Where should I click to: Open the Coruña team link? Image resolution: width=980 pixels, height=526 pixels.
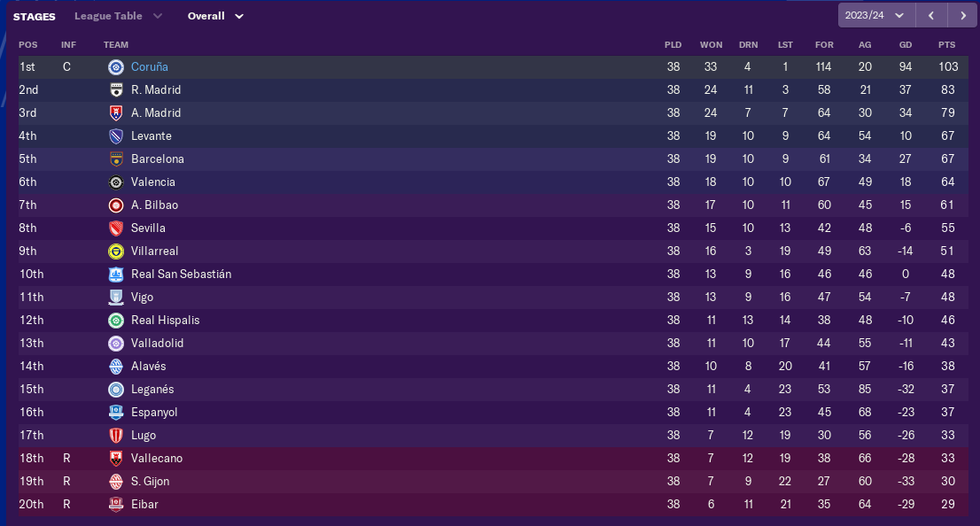coord(150,67)
